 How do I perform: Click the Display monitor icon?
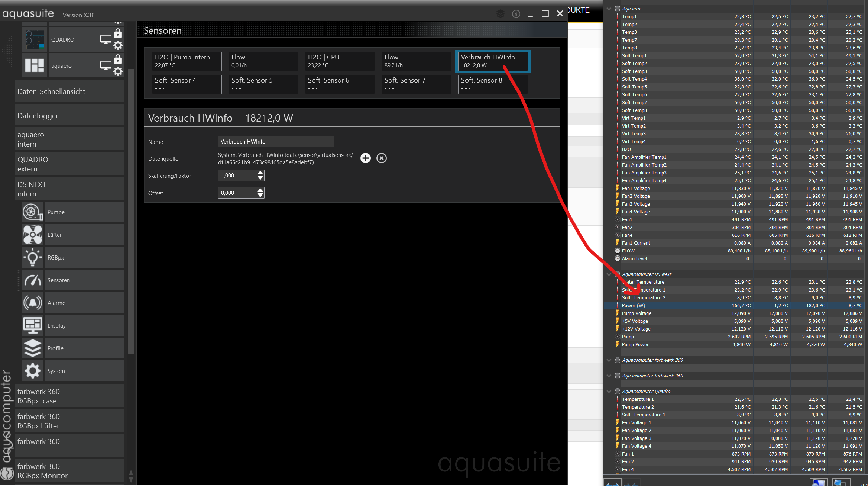[x=33, y=326]
